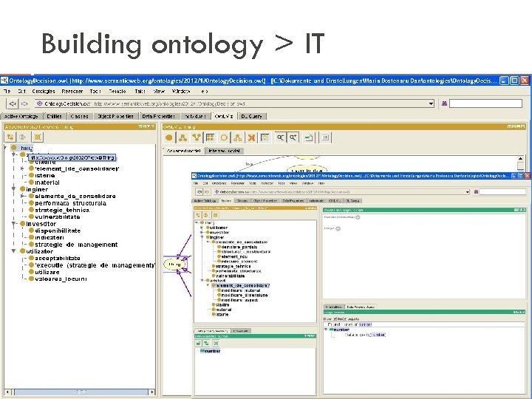This screenshot has width=532, height=399.
Task: Select modificare_dimensiune class in inner window
Action: click(245, 295)
